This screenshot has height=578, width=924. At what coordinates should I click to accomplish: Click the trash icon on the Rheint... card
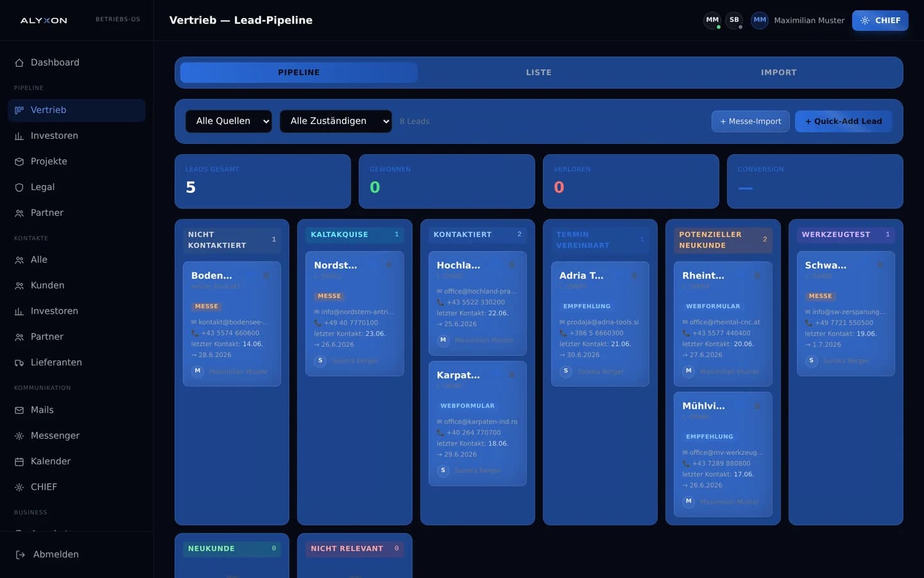[757, 276]
